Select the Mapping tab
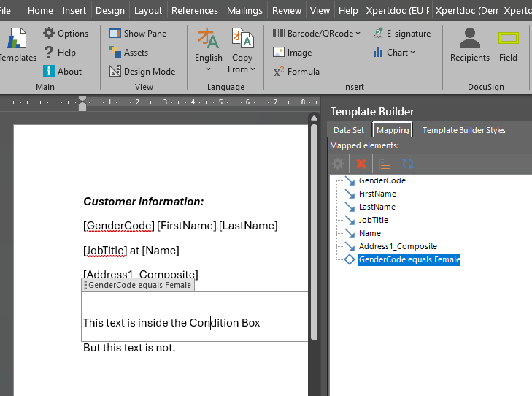532x396 pixels. [x=393, y=130]
